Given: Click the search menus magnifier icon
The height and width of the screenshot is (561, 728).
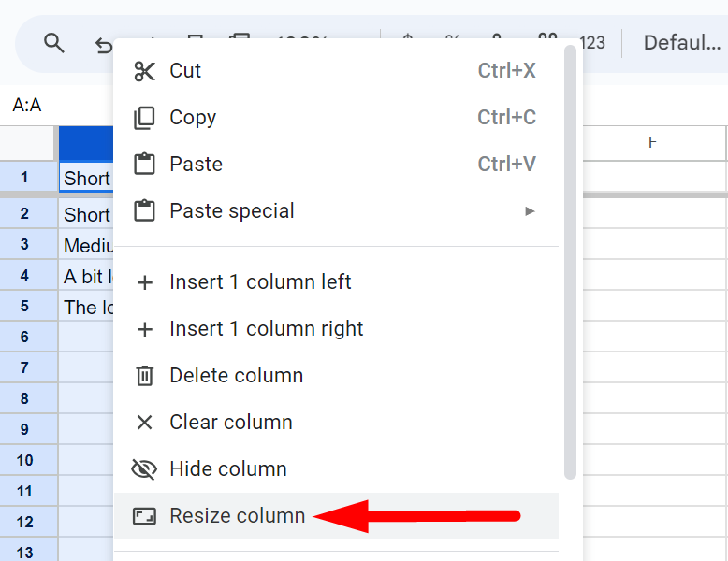Looking at the screenshot, I should click(54, 43).
